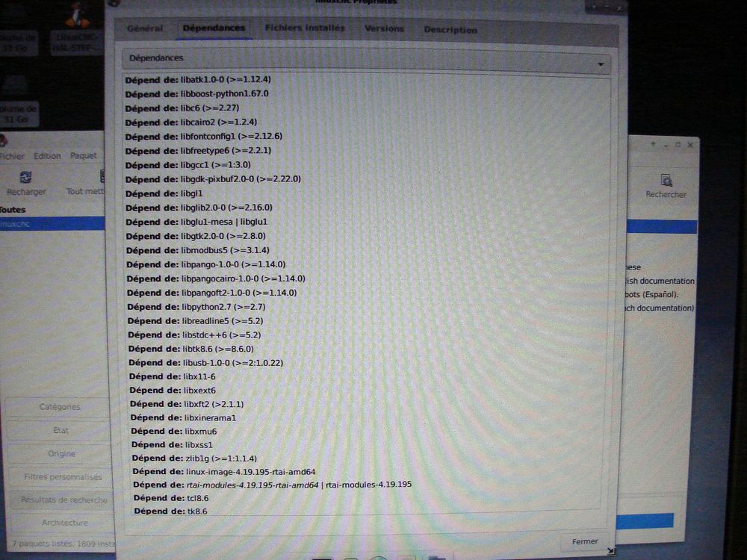Click the Origine filter button

(x=61, y=453)
